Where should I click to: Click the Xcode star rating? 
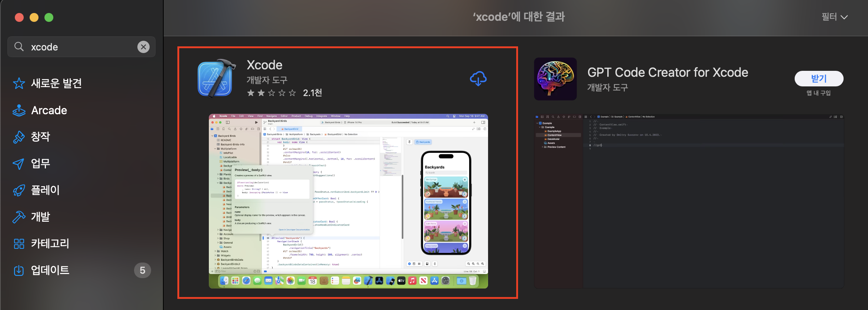271,93
